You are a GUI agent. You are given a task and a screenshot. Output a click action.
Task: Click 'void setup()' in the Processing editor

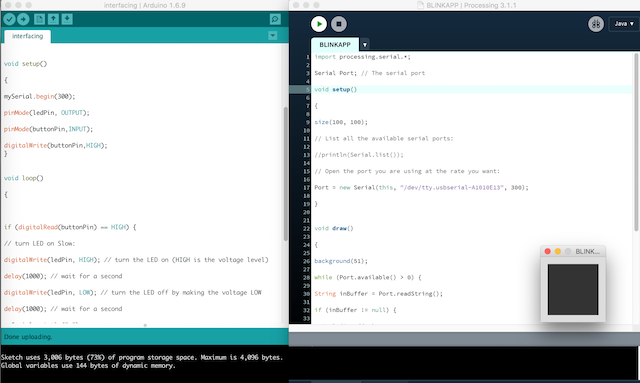point(336,89)
